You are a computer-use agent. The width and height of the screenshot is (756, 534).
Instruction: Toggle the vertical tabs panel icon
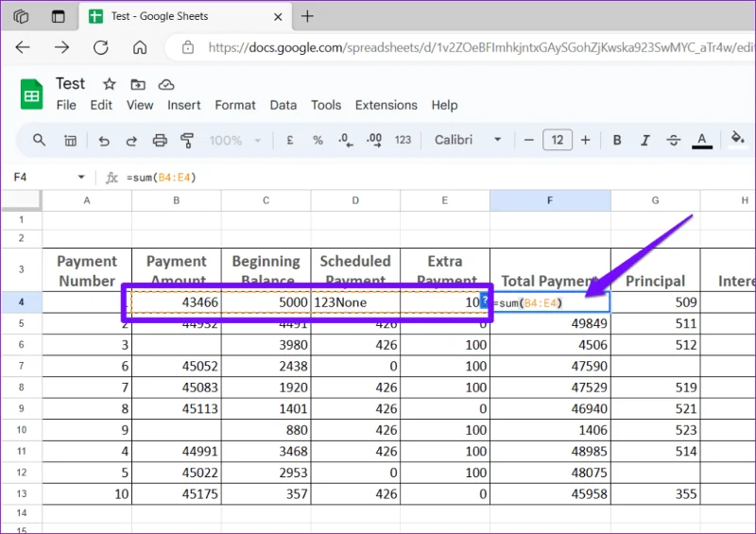[x=59, y=16]
